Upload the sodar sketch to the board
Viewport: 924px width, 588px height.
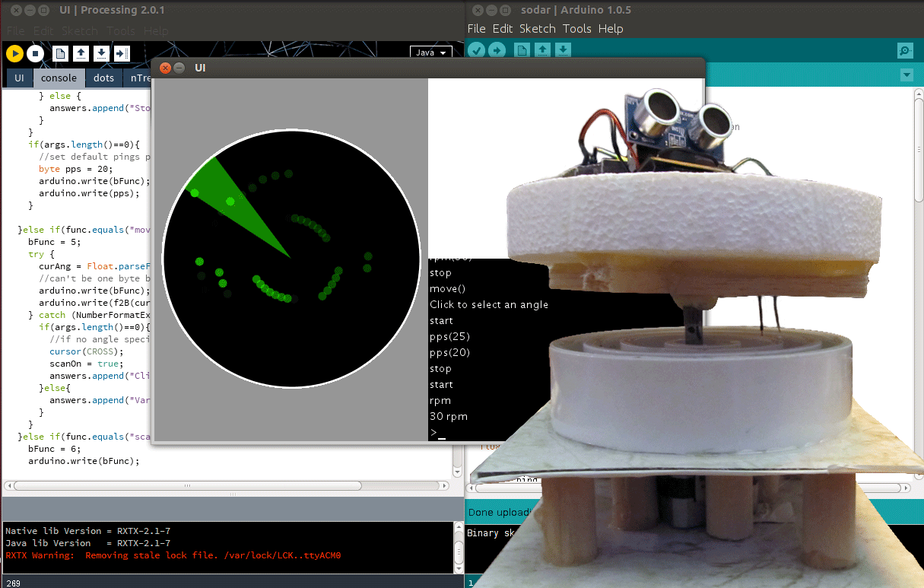coord(497,49)
